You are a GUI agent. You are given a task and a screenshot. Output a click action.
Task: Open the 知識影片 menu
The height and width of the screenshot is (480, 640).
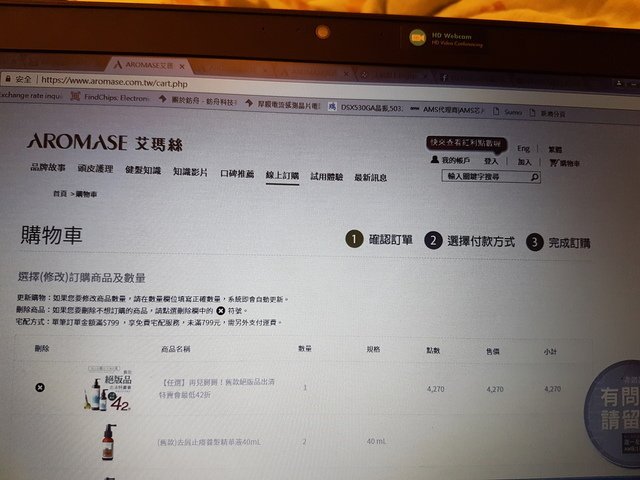pyautogui.click(x=190, y=172)
